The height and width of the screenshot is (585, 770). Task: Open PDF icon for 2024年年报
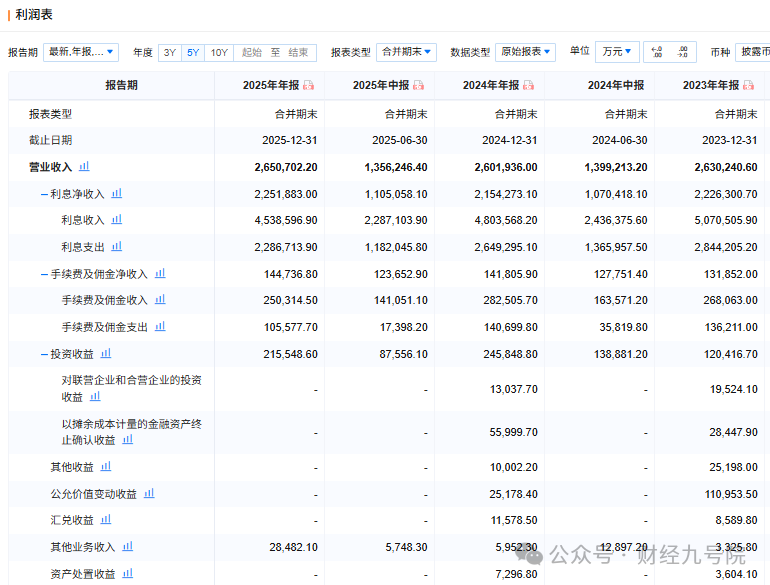[528, 85]
